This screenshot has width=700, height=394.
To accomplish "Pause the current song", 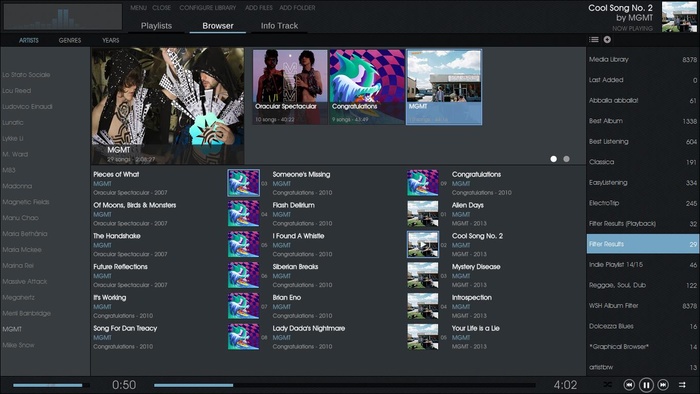I will [646, 384].
